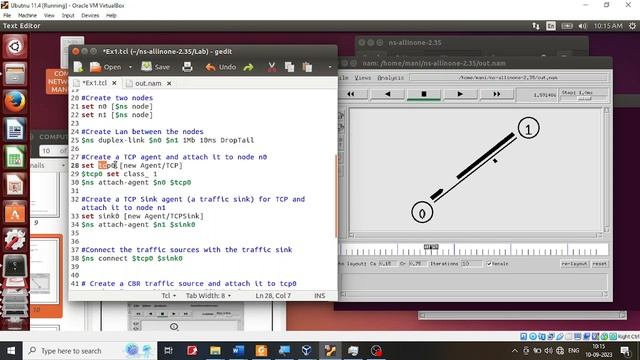Click the network indicator in Ubuntu panel
The image size is (640, 360).
click(x=536, y=26)
